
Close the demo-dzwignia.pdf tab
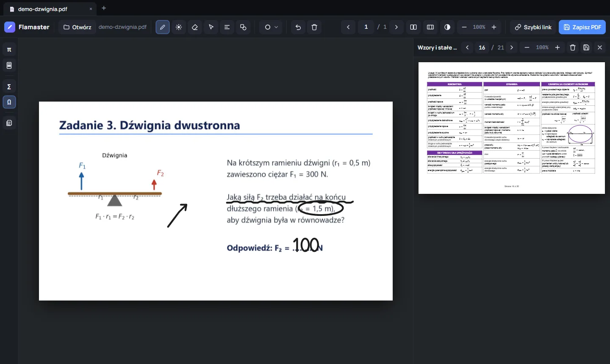click(91, 9)
